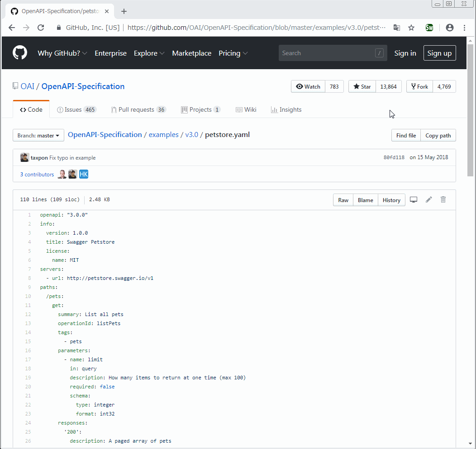The height and width of the screenshot is (449, 476).
Task: Open a new browser tab
Action: [124, 11]
